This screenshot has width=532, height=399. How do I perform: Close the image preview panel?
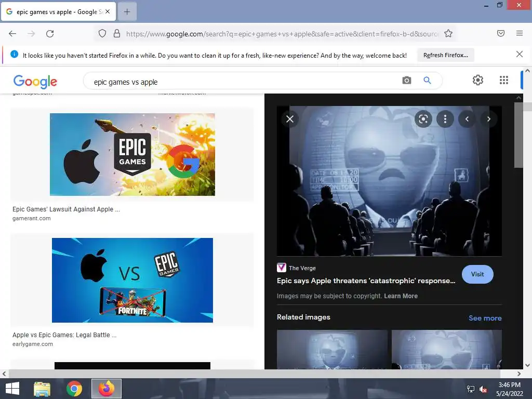point(290,119)
